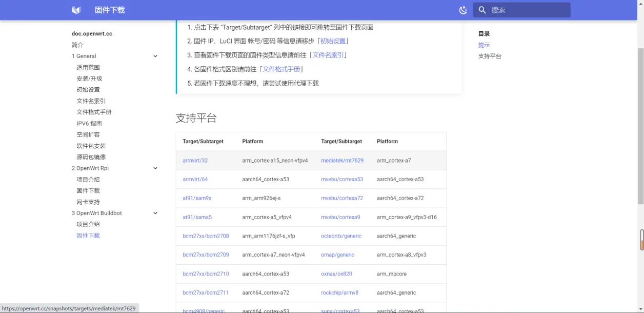Open the mvebu/cortexa9 target link
This screenshot has width=644, height=313.
340,217
